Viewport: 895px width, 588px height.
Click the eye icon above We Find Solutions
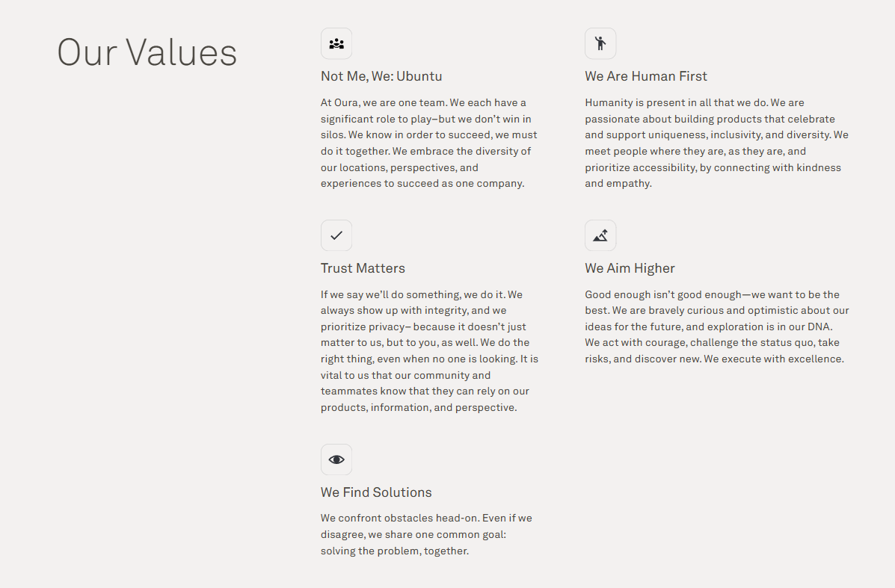tap(336, 459)
